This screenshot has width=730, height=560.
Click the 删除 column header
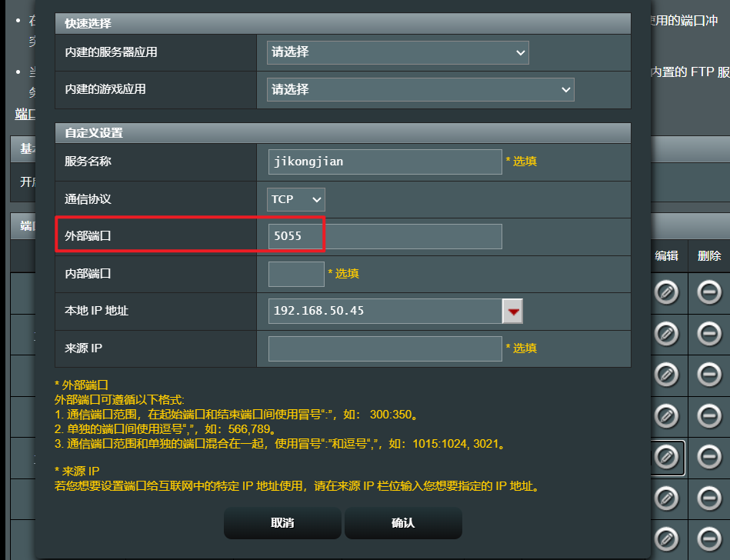coord(709,255)
